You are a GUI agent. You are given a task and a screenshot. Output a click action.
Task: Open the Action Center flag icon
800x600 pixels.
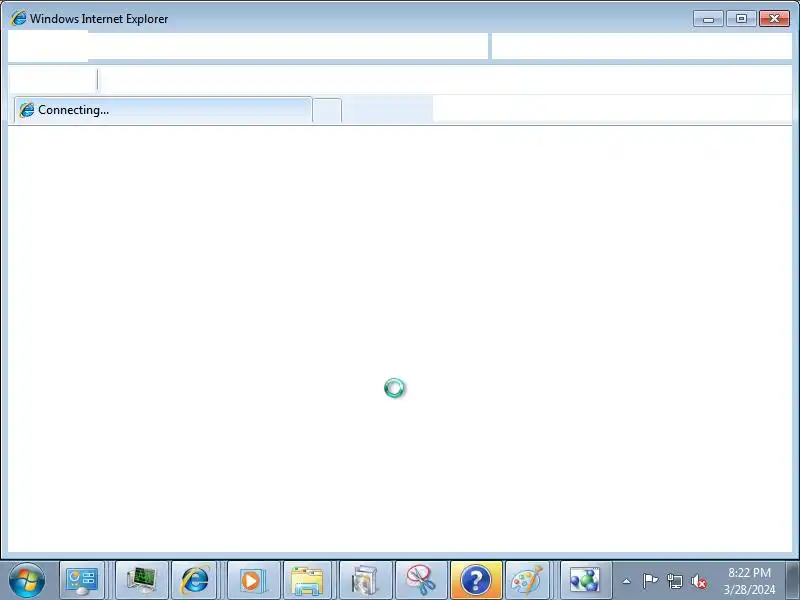(650, 581)
